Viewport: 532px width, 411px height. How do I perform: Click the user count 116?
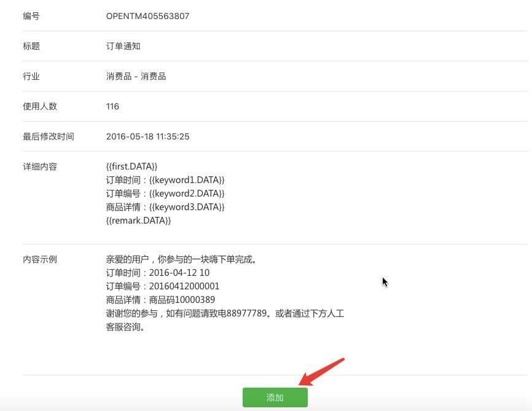coord(112,106)
